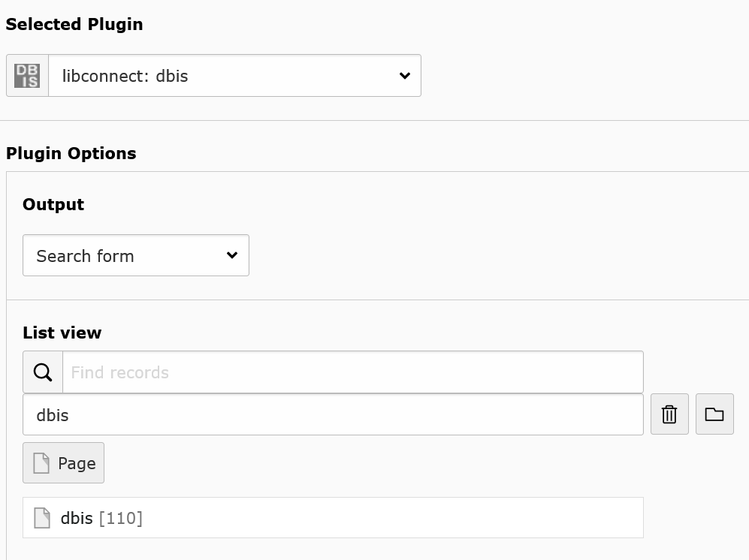Open the "dbis [110]" record entry
Screen dimensions: 749x560
[77, 518]
